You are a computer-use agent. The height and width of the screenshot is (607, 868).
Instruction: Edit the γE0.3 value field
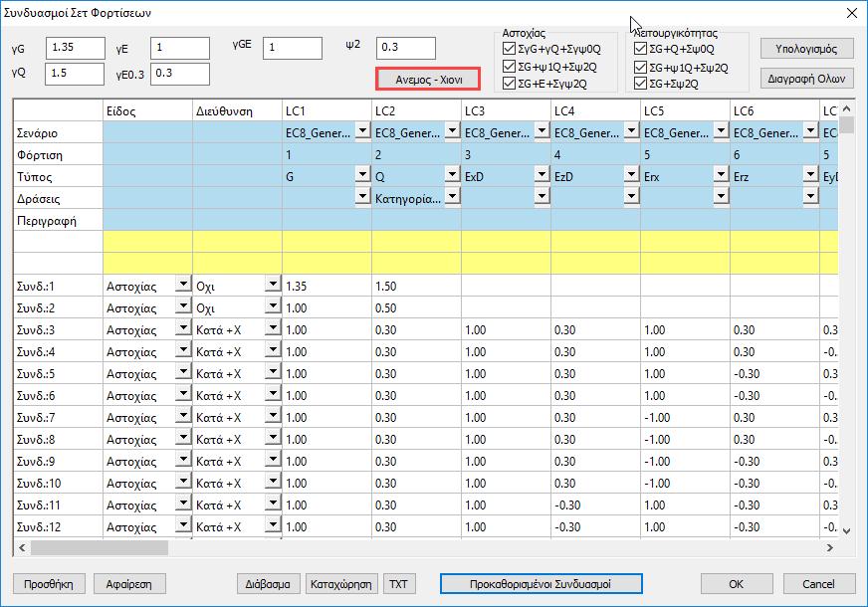point(180,74)
